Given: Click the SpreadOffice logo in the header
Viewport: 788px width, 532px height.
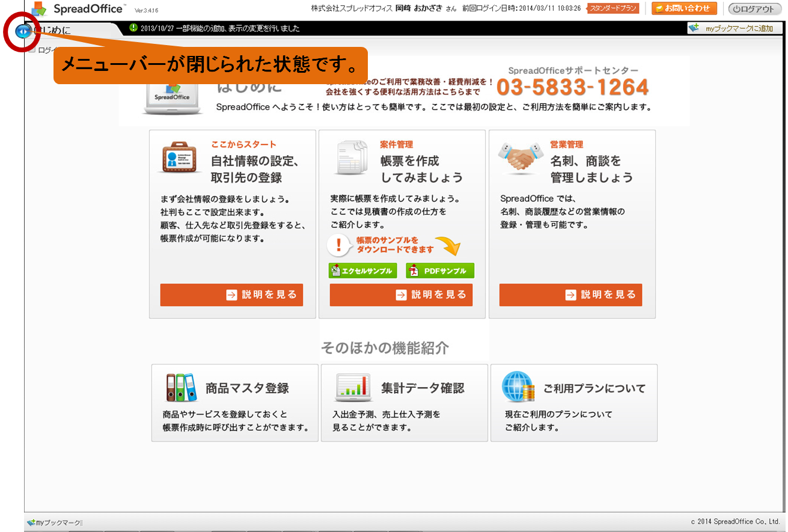Looking at the screenshot, I should point(78,9).
